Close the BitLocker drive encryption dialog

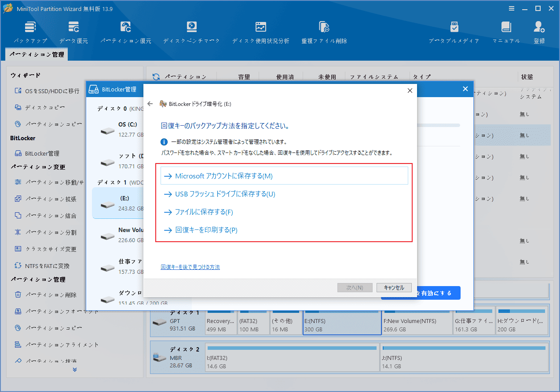[410, 91]
